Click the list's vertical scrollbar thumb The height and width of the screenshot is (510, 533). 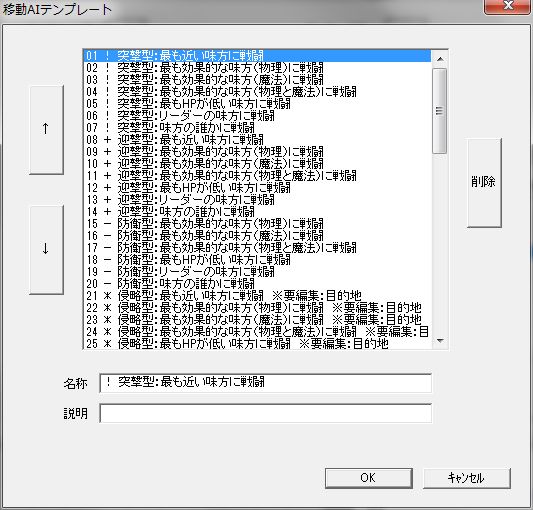tap(440, 111)
